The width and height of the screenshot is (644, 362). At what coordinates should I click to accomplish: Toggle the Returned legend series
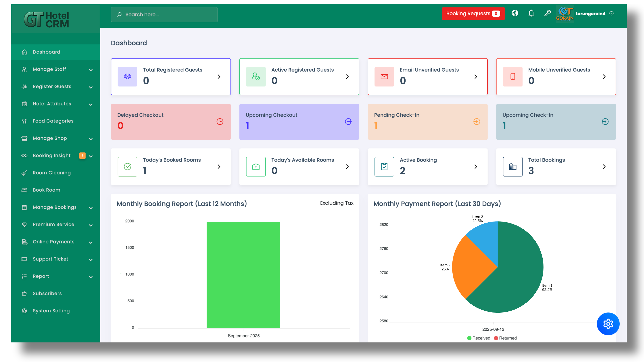click(505, 338)
